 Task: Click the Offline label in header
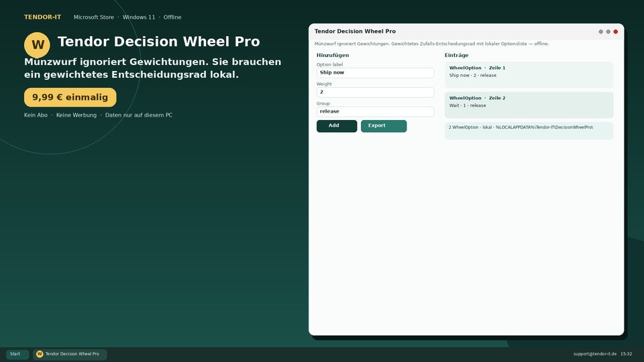[172, 17]
